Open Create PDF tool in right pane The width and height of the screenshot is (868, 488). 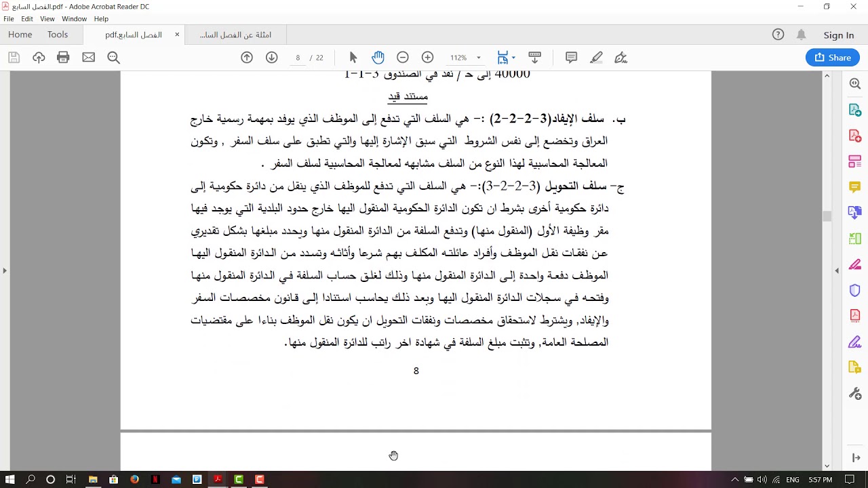[854, 136]
